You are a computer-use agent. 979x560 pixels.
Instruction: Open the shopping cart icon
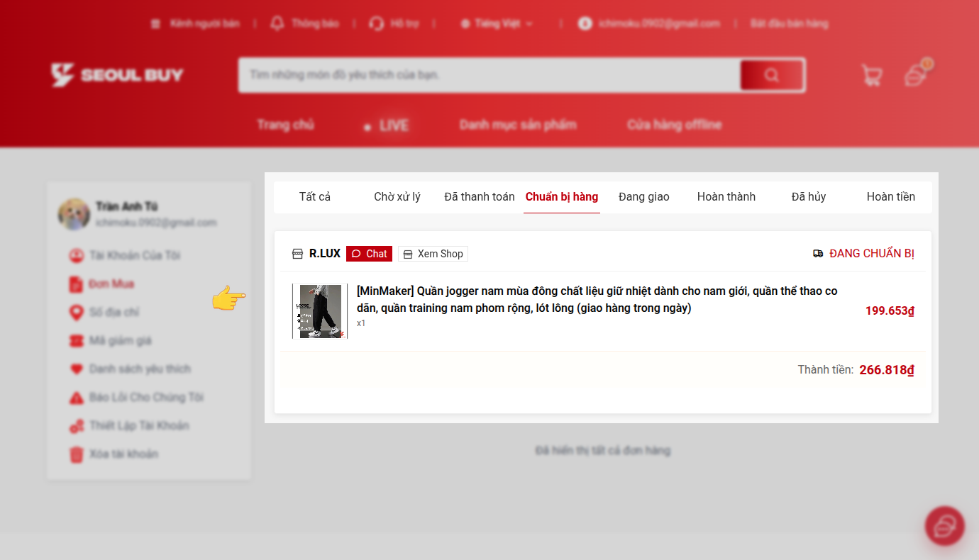coord(871,75)
